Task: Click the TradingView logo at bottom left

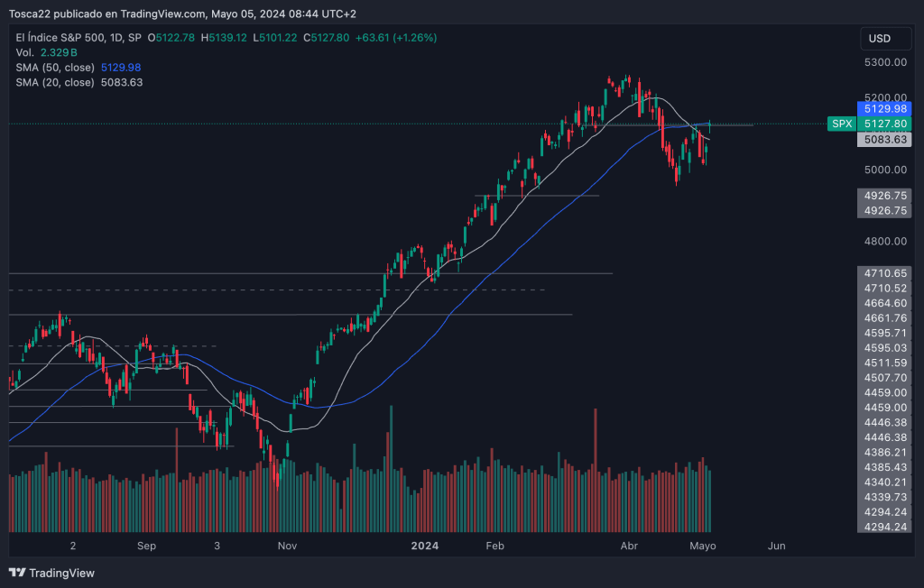Action: [x=51, y=573]
